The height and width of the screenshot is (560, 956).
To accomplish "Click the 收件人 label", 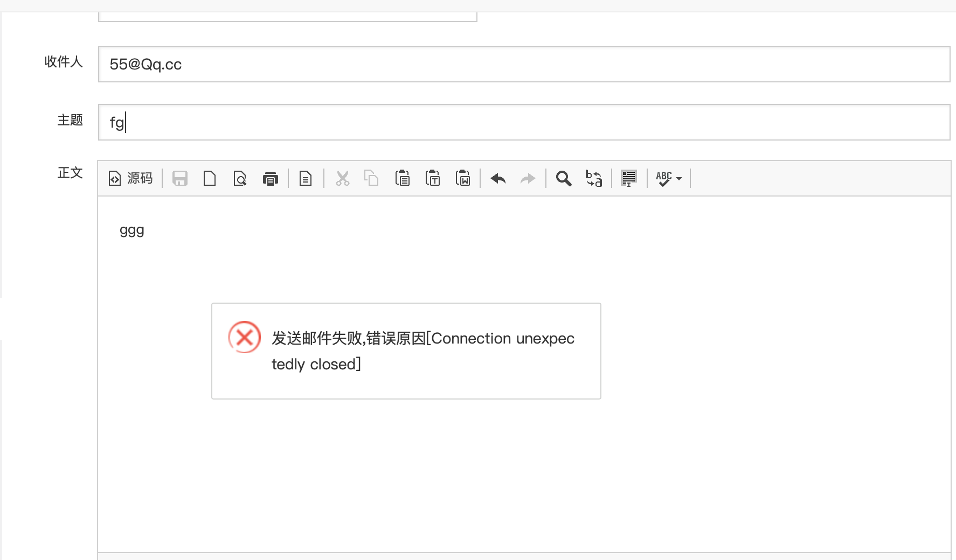I will tap(64, 62).
